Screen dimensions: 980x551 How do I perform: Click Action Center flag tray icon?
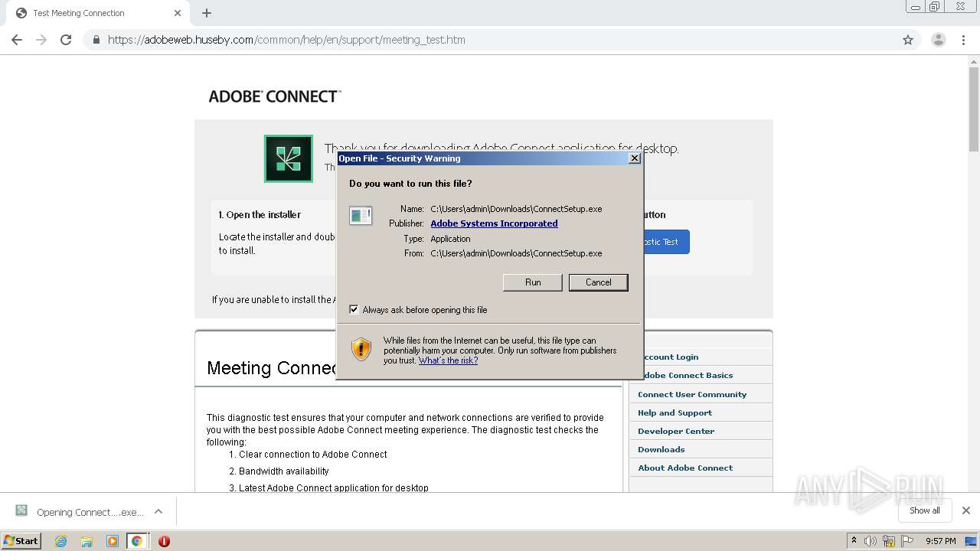(906, 541)
